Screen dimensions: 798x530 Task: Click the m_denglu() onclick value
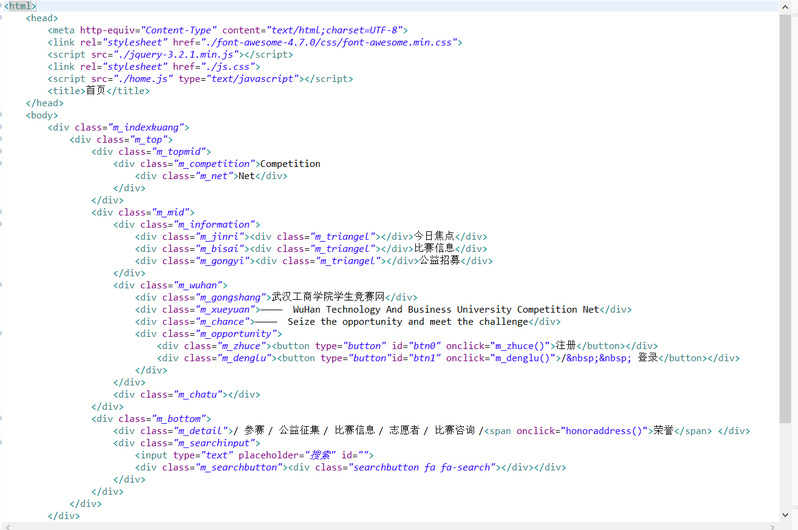click(x=523, y=358)
